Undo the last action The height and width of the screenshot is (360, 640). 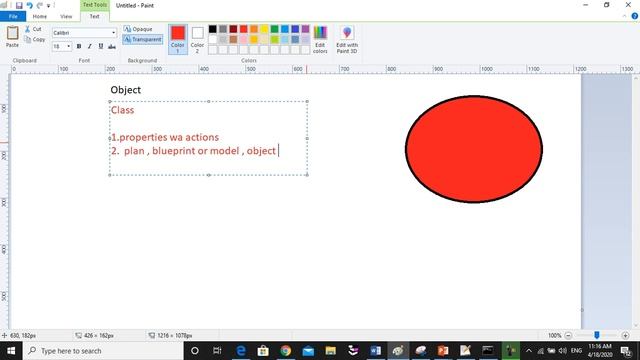(x=29, y=6)
